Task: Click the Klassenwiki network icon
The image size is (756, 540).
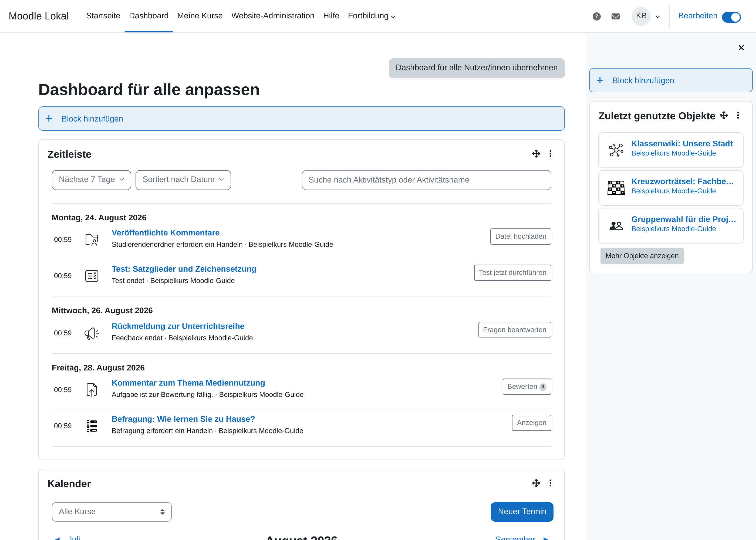Action: [616, 150]
